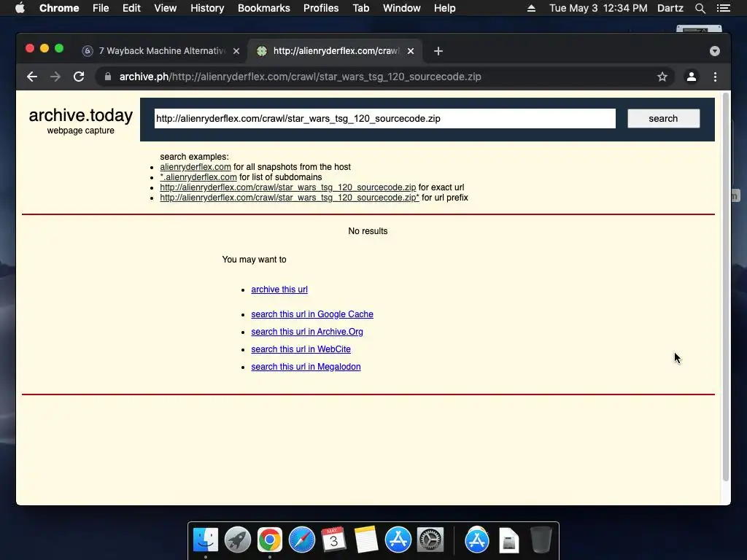Open the Help menu

point(444,8)
